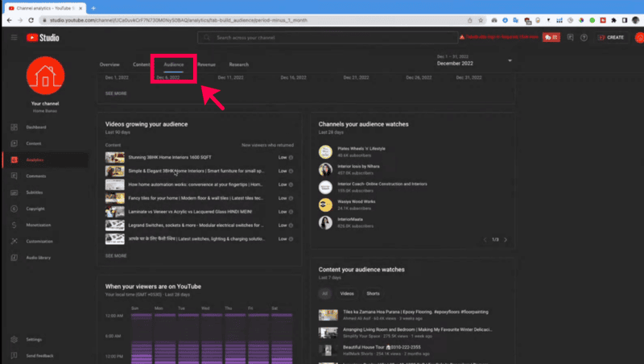Viewport: 644px width, 364px height.
Task: Select the Videos filter chip
Action: point(347,294)
